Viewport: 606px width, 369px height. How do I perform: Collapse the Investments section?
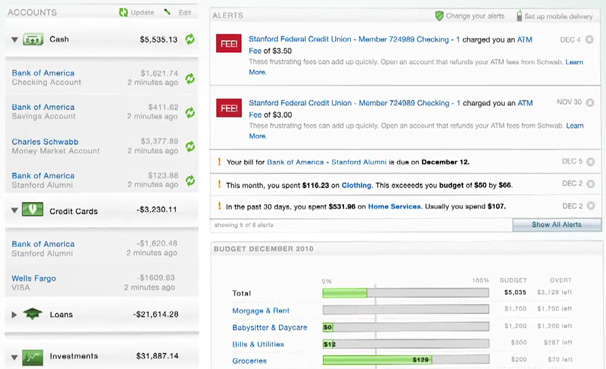[x=15, y=357]
